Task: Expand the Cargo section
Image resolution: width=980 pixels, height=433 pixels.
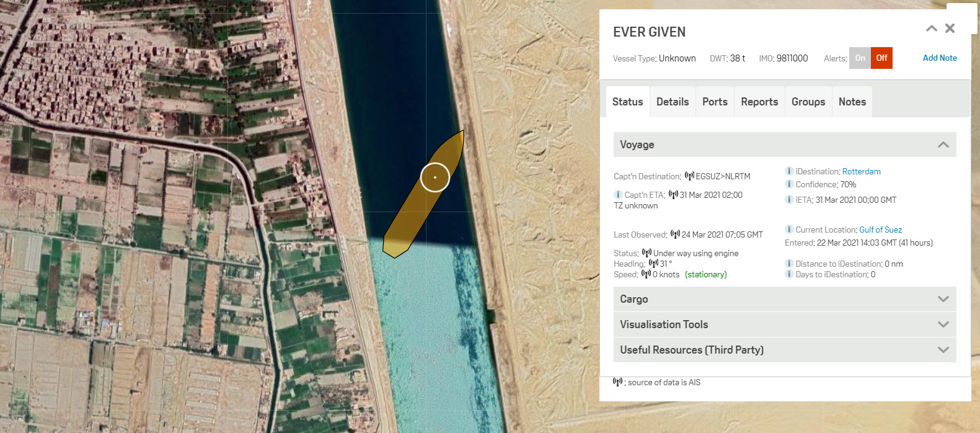Action: [943, 299]
